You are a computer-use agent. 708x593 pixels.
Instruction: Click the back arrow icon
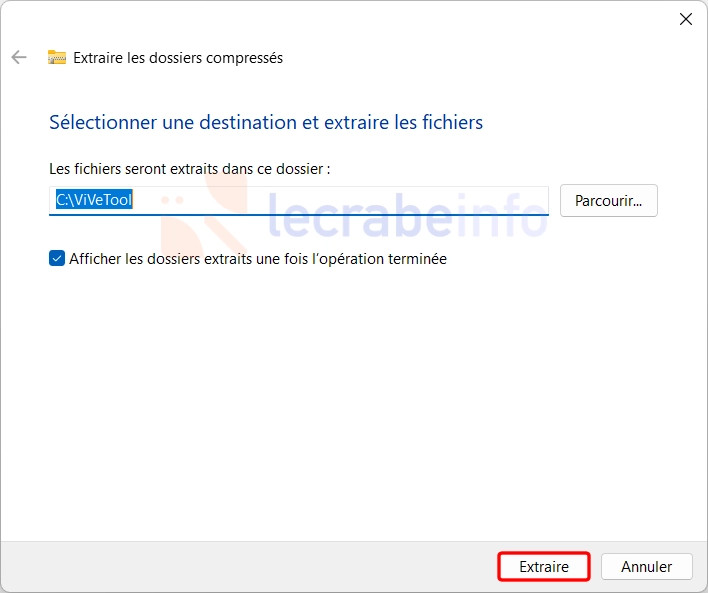(x=19, y=57)
